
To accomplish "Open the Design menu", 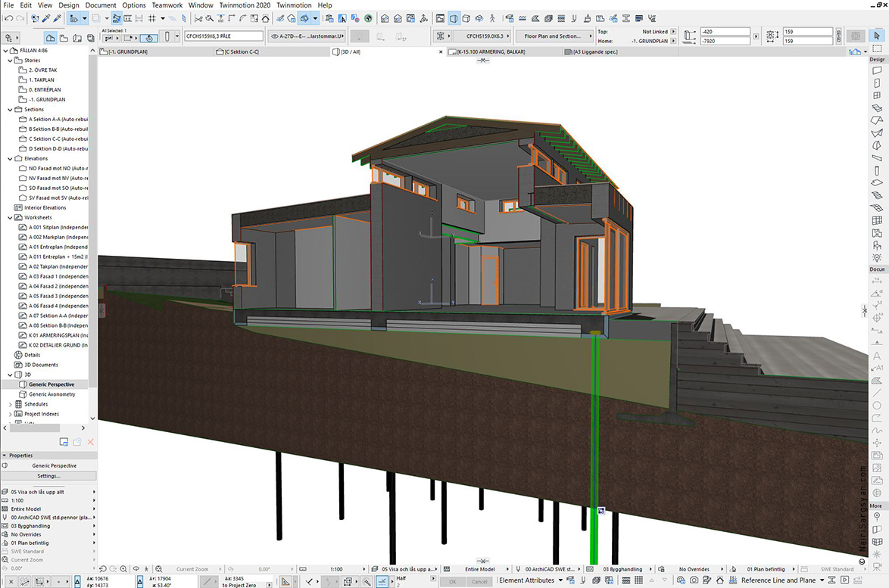I will click(x=69, y=5).
